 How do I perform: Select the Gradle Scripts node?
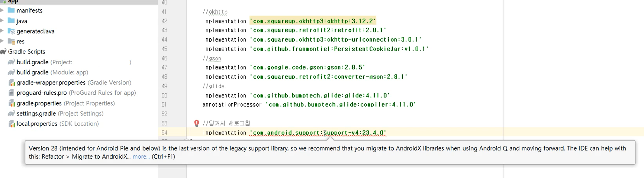coord(26,52)
